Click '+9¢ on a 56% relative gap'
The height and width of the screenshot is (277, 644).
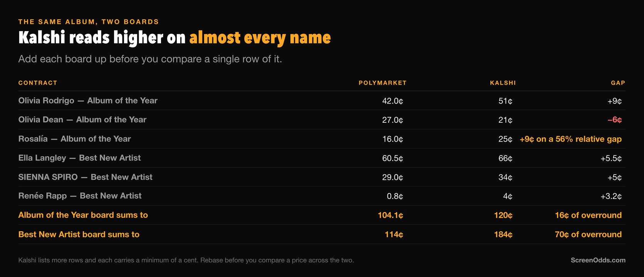click(570, 139)
